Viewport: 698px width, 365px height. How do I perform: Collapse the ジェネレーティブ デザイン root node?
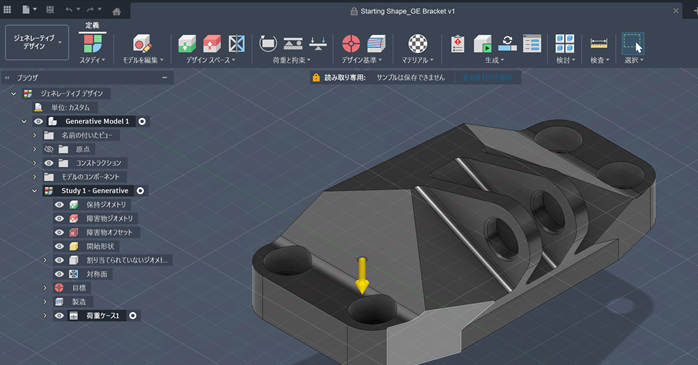(13, 93)
